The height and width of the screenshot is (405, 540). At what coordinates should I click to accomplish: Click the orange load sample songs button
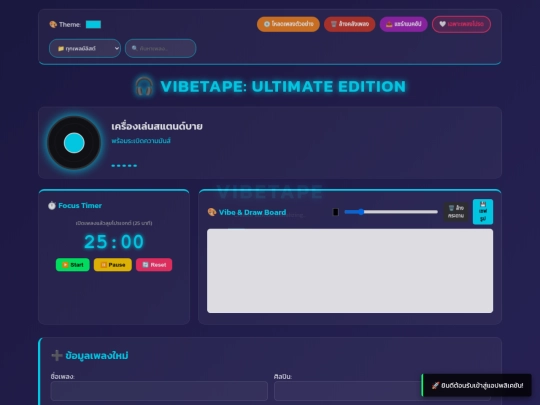coord(288,24)
